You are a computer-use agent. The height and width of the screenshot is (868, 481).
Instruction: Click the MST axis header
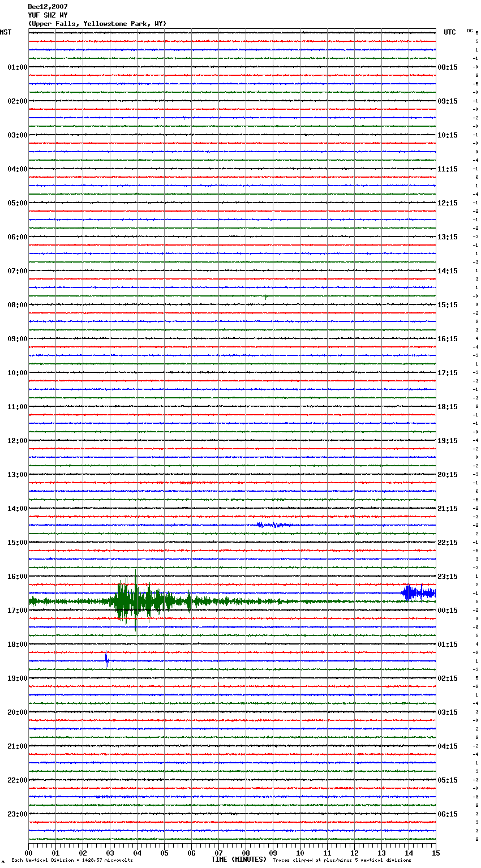(6, 32)
